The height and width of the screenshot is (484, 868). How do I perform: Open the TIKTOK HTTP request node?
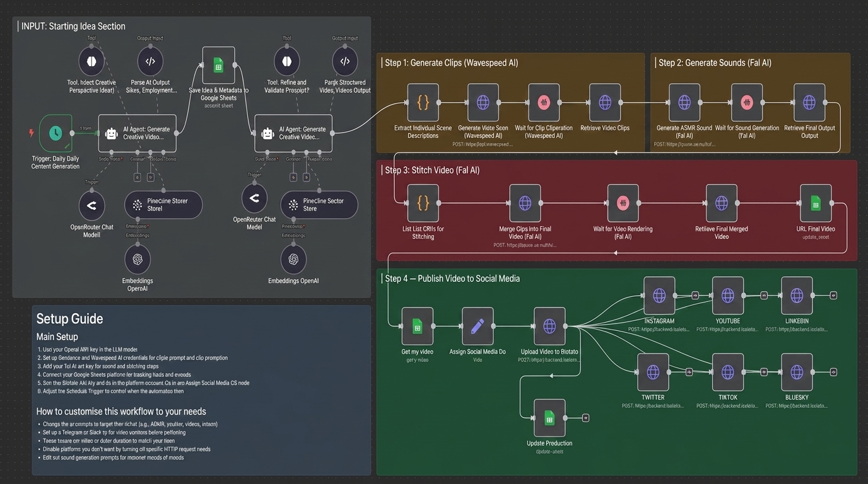click(x=728, y=372)
